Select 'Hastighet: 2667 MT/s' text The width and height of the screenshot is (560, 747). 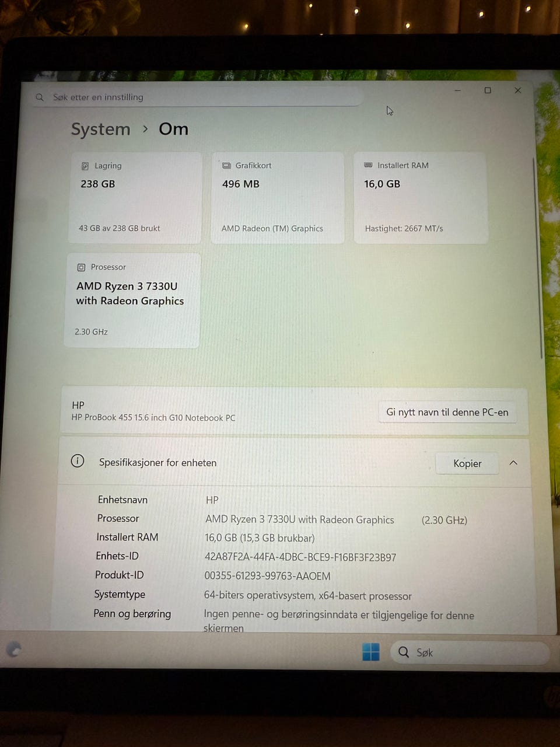click(x=404, y=229)
